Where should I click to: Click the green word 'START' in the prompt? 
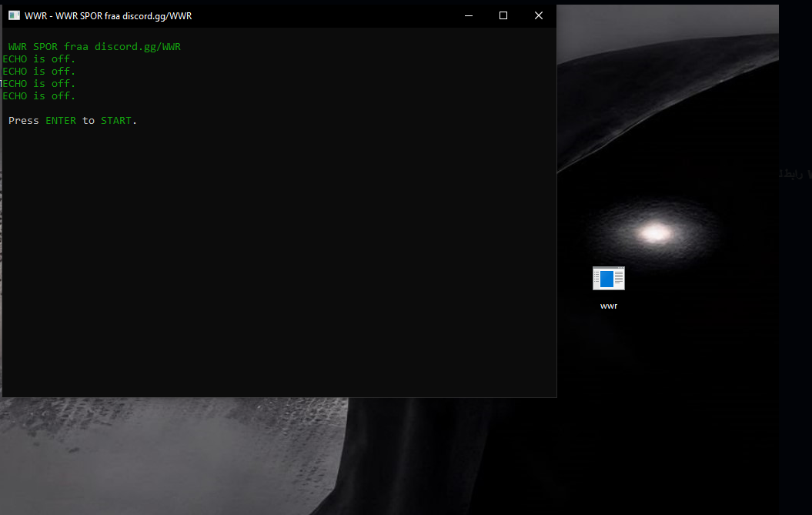[115, 121]
